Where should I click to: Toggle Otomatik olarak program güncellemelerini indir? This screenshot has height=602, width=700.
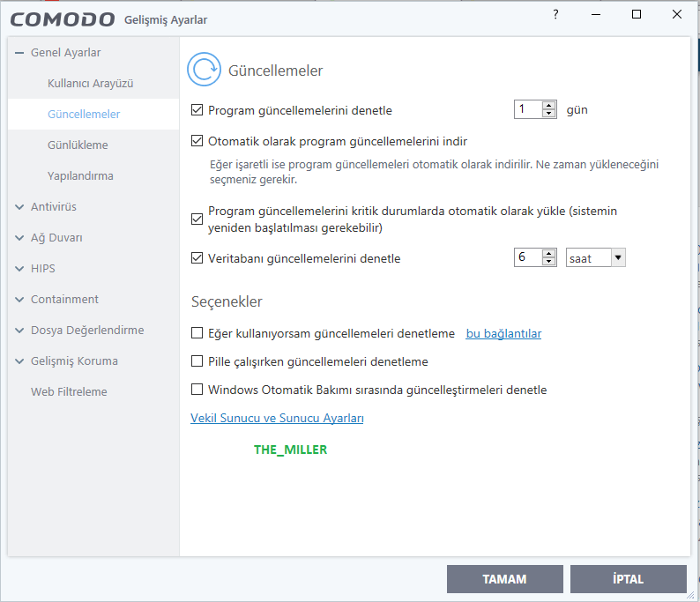197,140
